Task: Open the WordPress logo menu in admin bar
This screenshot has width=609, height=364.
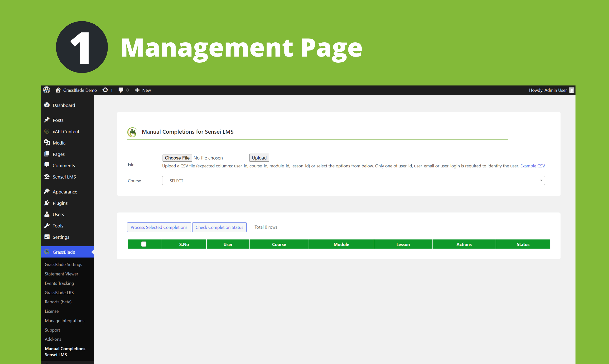Action: 46,90
